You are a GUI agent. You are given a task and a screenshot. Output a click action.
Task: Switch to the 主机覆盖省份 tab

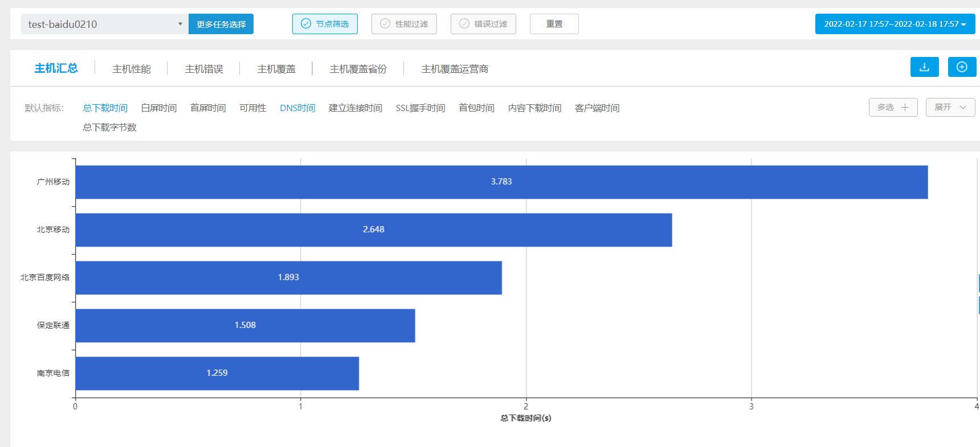pyautogui.click(x=358, y=69)
